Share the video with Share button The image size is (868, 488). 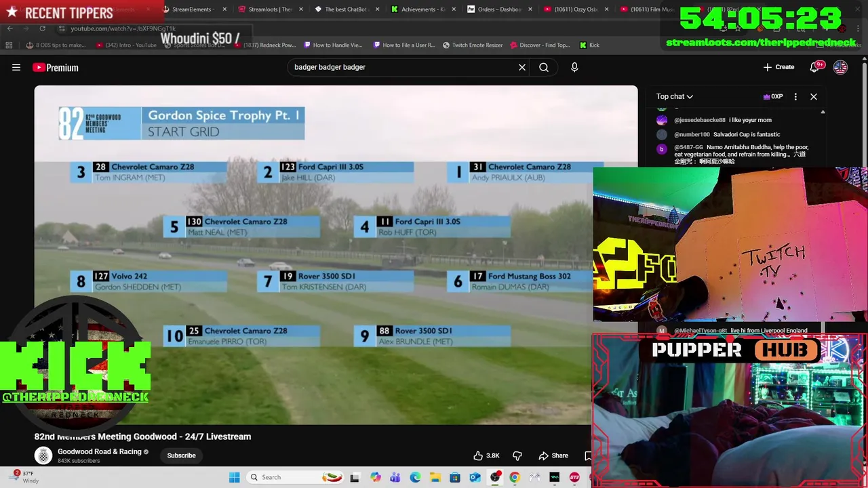click(553, 455)
